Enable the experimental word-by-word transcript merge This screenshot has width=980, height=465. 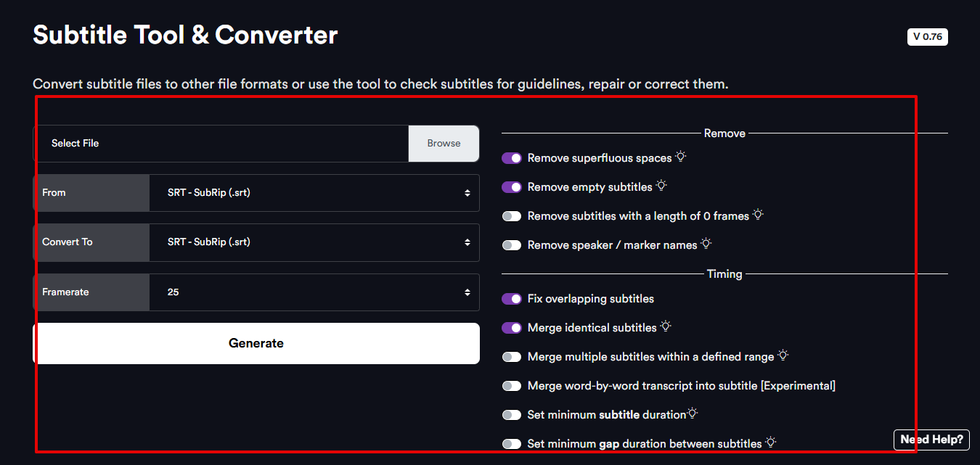coord(512,385)
